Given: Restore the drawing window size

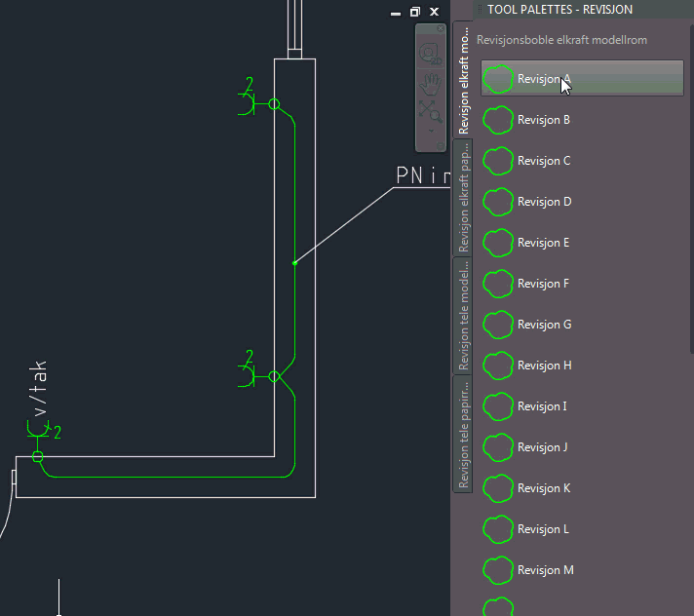Looking at the screenshot, I should coord(414,12).
